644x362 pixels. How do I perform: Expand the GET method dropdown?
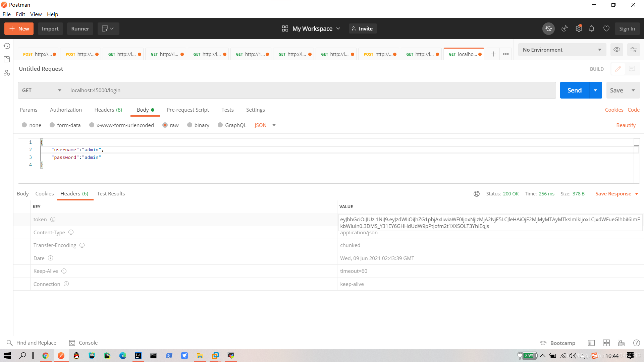(42, 90)
